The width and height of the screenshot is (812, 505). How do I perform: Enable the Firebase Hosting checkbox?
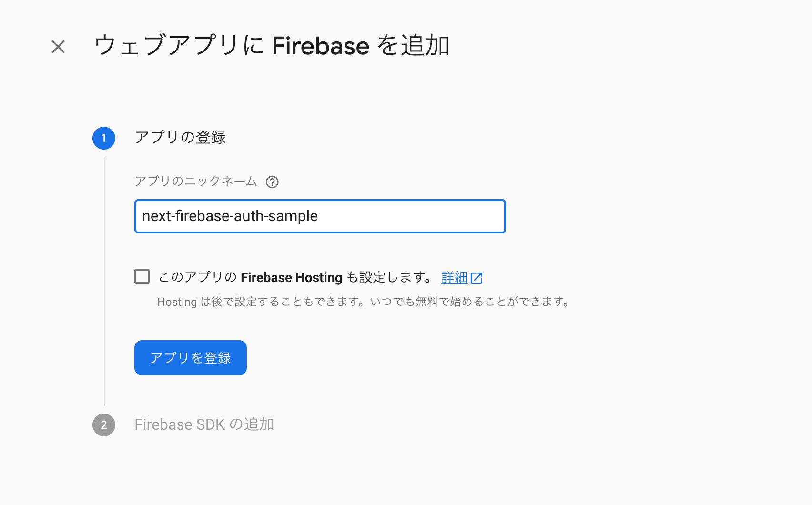[x=142, y=276]
